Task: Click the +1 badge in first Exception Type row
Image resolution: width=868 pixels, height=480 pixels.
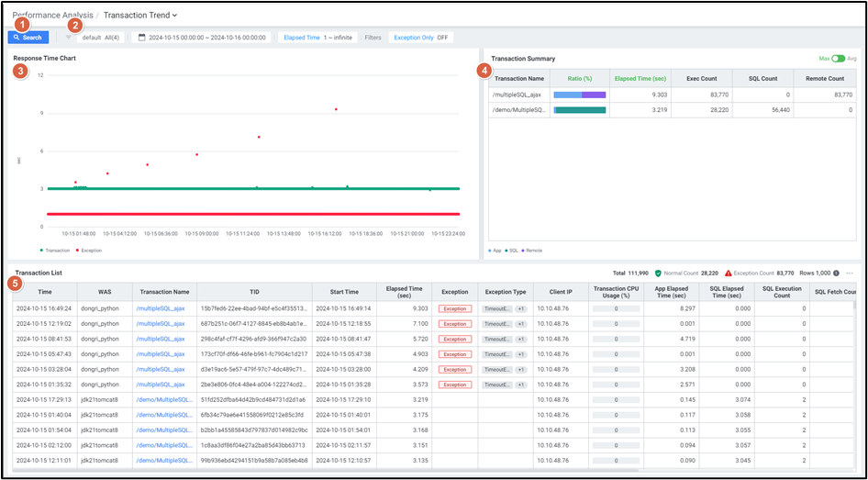Action: point(520,308)
